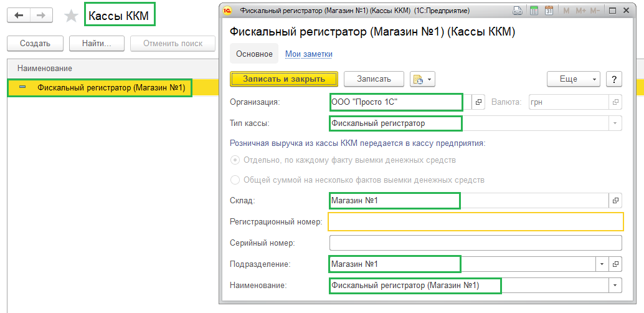The width and height of the screenshot is (644, 313).
Task: Open reports dropdown icon next to Записать
Action: point(423,79)
